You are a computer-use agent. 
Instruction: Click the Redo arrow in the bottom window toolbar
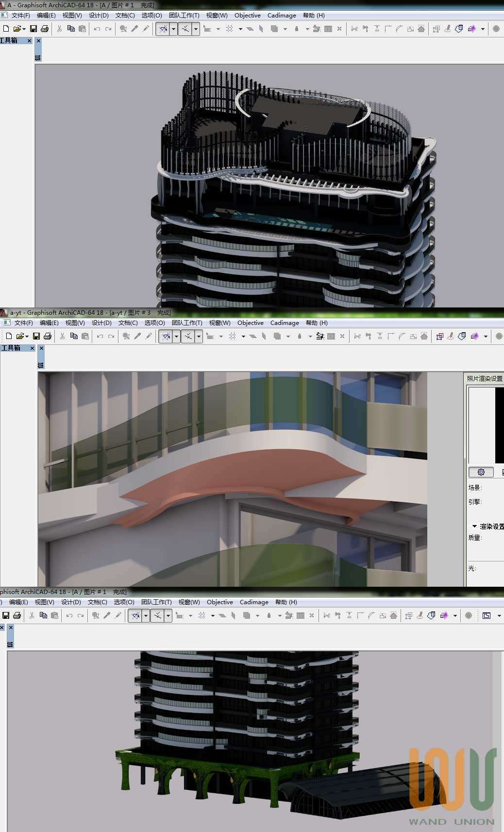click(x=81, y=615)
